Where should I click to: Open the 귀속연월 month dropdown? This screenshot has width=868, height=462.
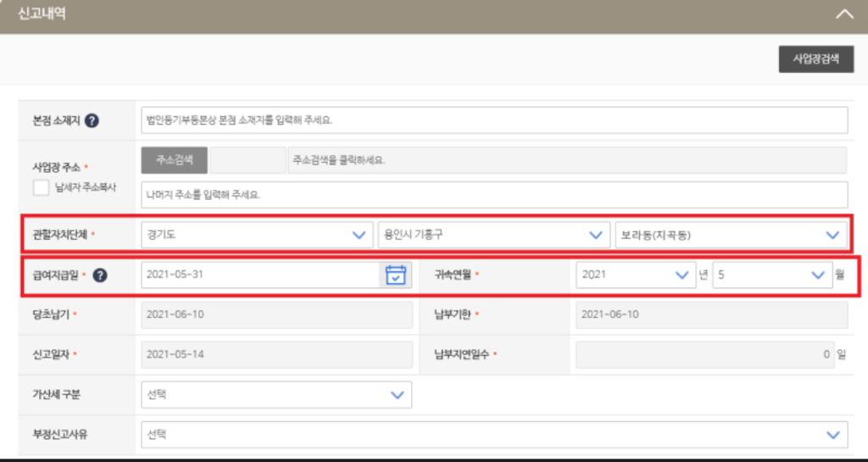tap(771, 275)
